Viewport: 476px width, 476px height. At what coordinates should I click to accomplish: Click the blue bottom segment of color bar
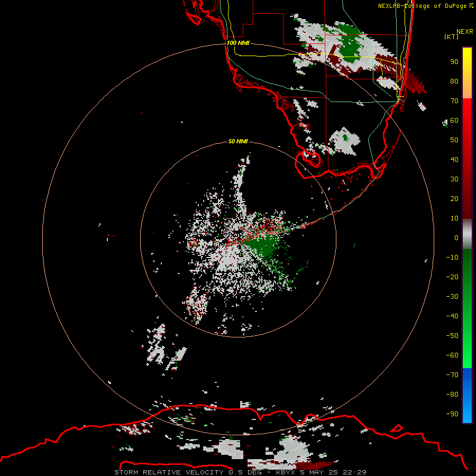467,396
